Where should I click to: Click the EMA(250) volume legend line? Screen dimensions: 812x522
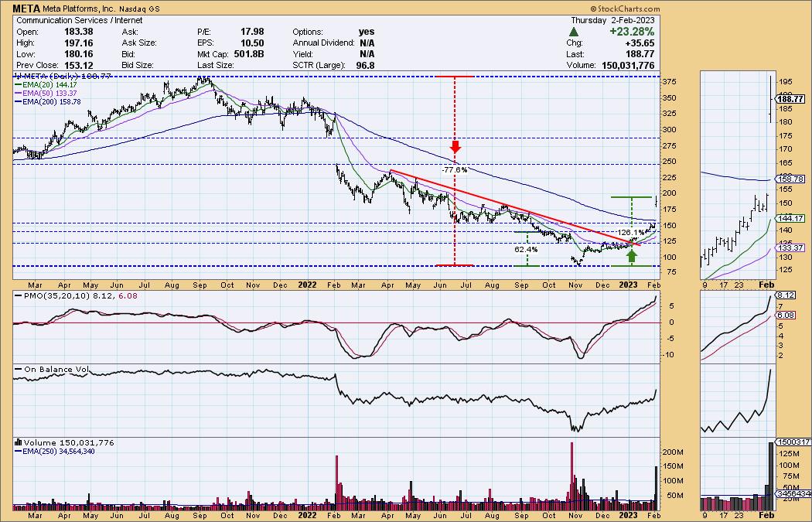pyautogui.click(x=19, y=452)
